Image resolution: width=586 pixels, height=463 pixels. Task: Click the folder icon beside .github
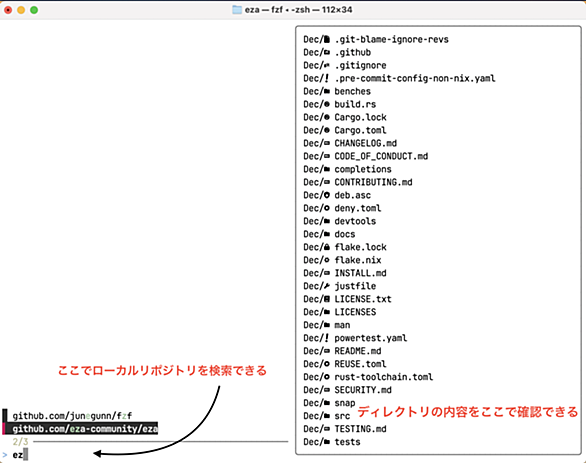(327, 52)
